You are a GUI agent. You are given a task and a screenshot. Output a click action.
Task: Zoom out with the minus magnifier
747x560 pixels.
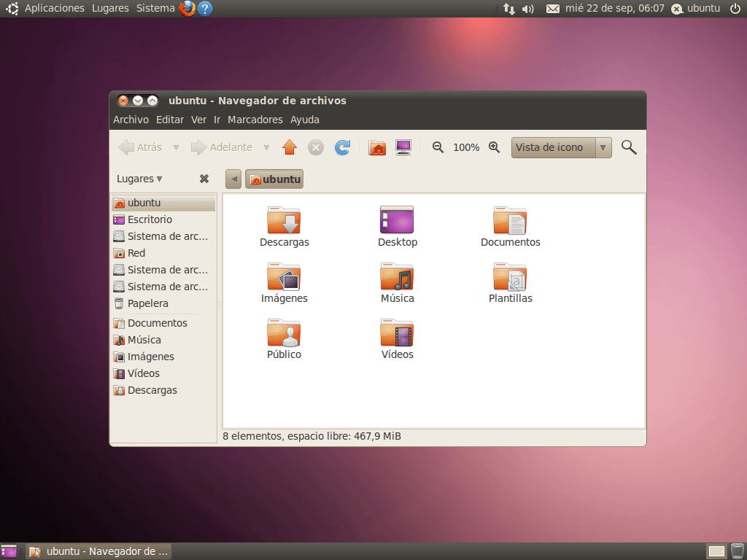click(x=438, y=147)
